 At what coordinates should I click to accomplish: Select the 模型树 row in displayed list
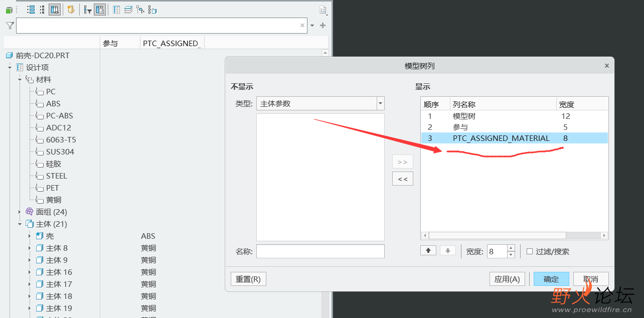click(x=514, y=116)
